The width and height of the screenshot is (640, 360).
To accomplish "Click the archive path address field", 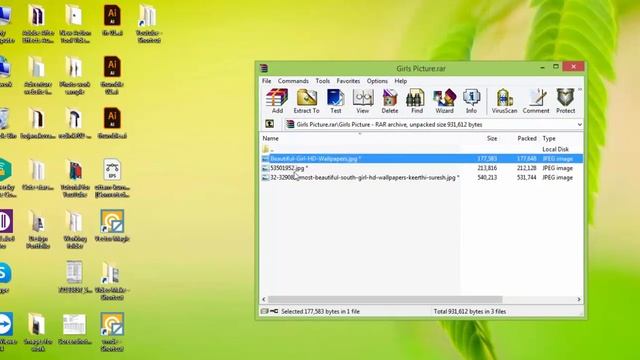I will click(433, 124).
